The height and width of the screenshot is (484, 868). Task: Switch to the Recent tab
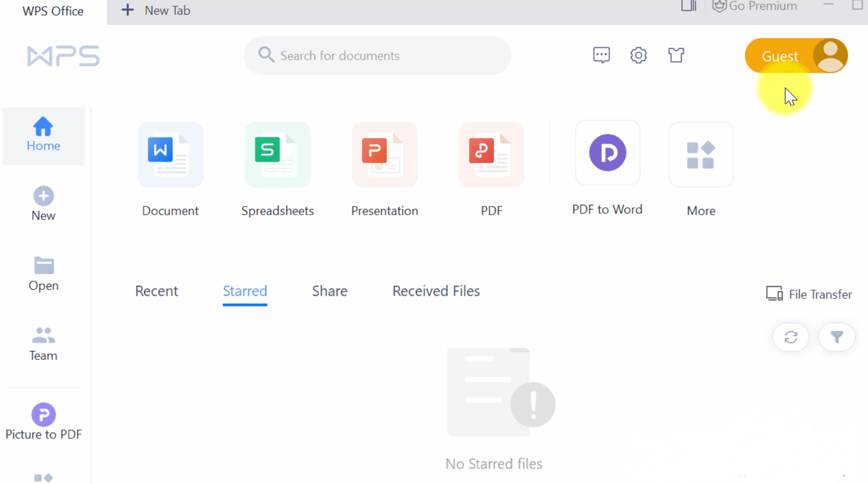click(157, 291)
